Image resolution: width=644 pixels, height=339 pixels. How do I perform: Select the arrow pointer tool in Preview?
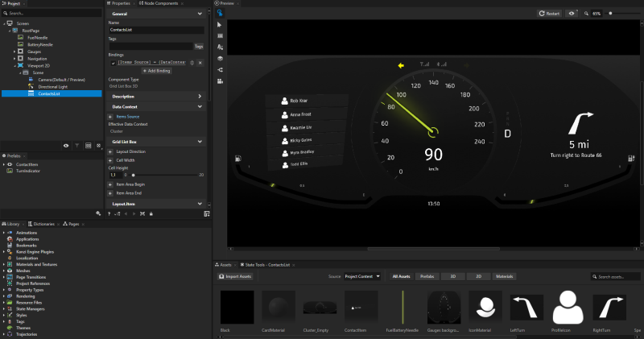(220, 25)
